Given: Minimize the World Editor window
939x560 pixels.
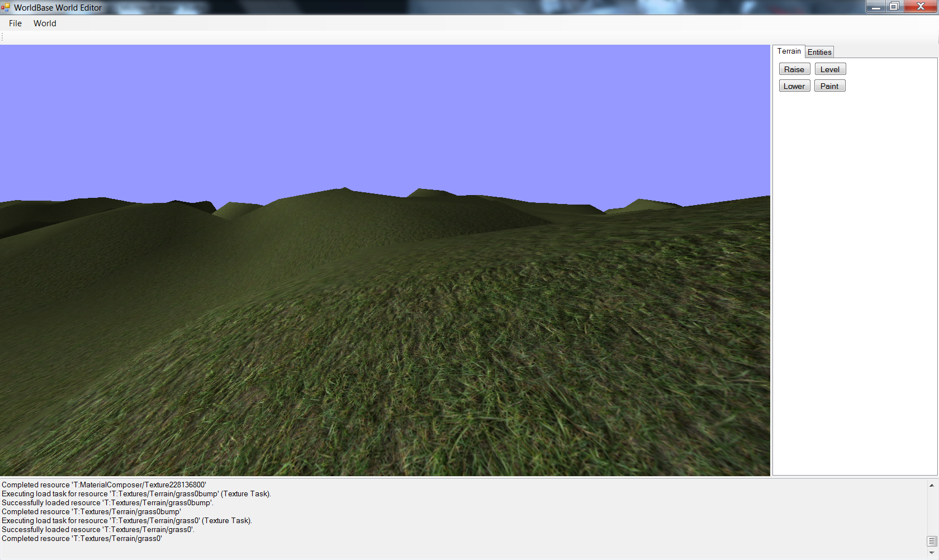Looking at the screenshot, I should pos(876,6).
